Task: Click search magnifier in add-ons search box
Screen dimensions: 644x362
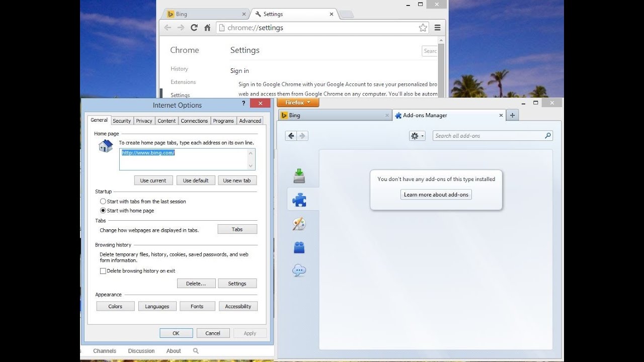Action: coord(548,136)
